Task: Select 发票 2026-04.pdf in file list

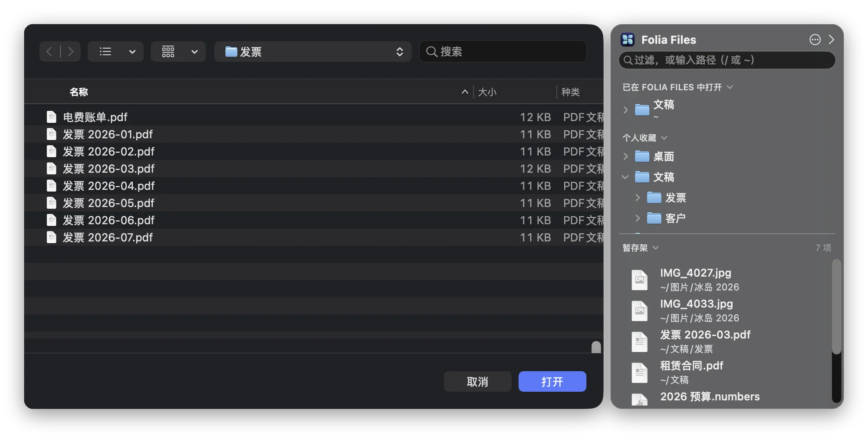Action: click(x=313, y=185)
